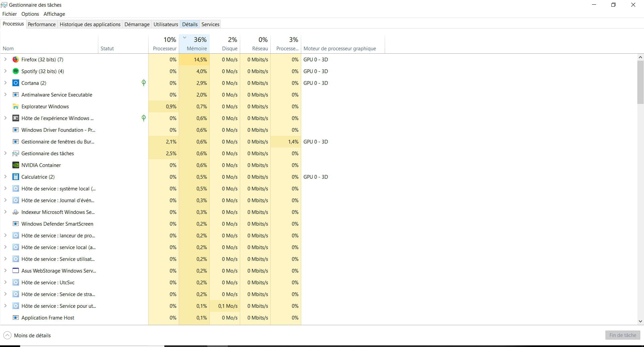
Task: Click the Hôte de service Service de stratégie gear icon
Action: pos(15,294)
